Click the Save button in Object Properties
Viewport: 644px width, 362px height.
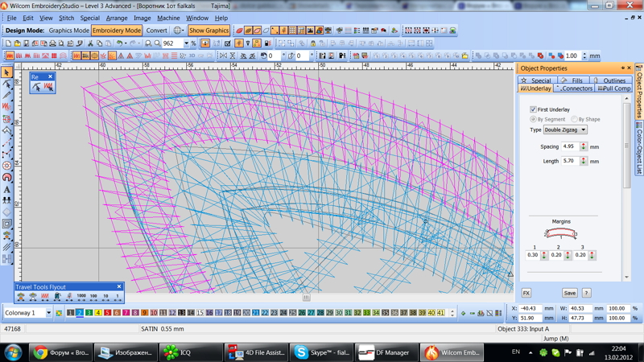[x=569, y=293]
